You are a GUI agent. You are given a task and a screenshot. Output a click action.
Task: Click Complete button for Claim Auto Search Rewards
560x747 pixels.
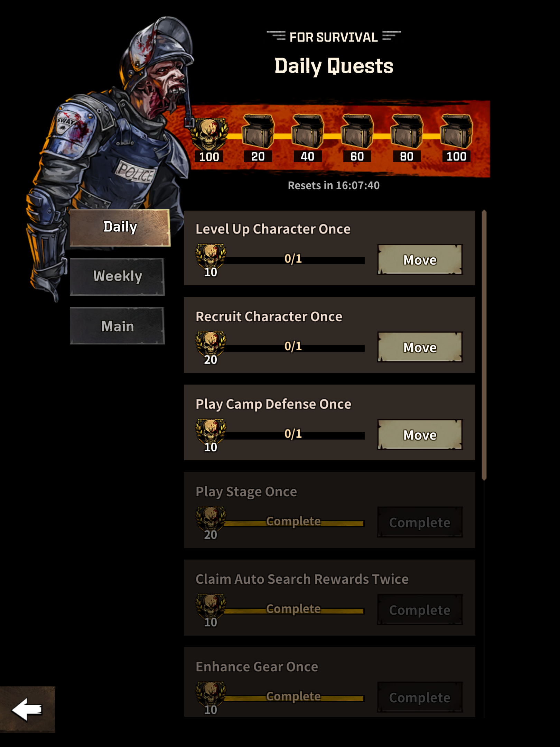420,610
